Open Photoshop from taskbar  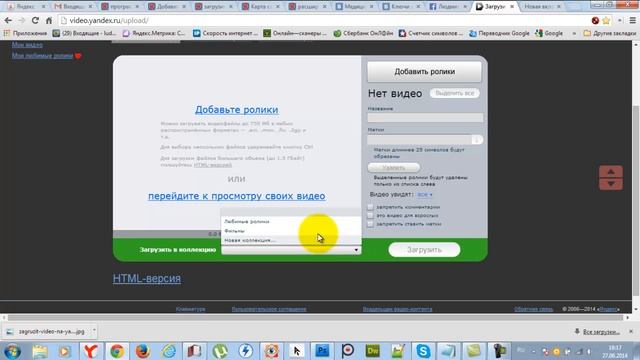point(322,351)
